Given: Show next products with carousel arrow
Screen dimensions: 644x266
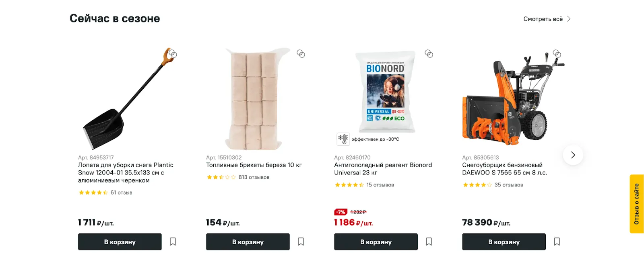Looking at the screenshot, I should click(573, 155).
